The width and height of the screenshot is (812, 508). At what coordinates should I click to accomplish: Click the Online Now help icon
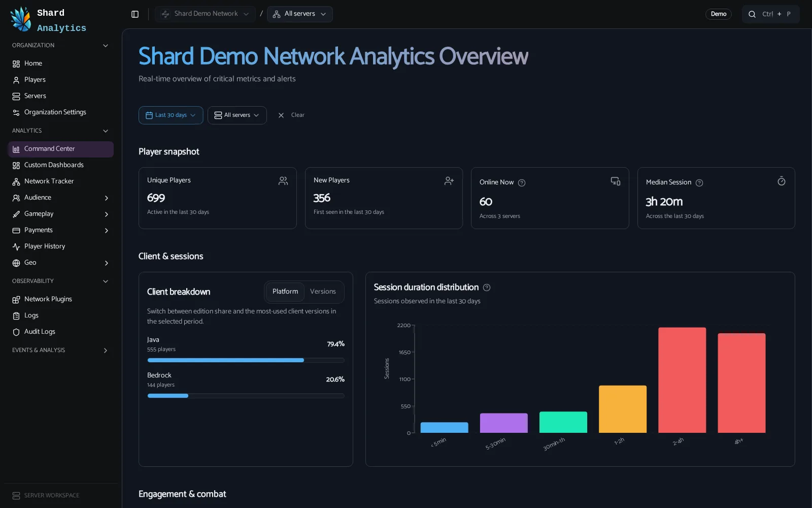pyautogui.click(x=522, y=183)
